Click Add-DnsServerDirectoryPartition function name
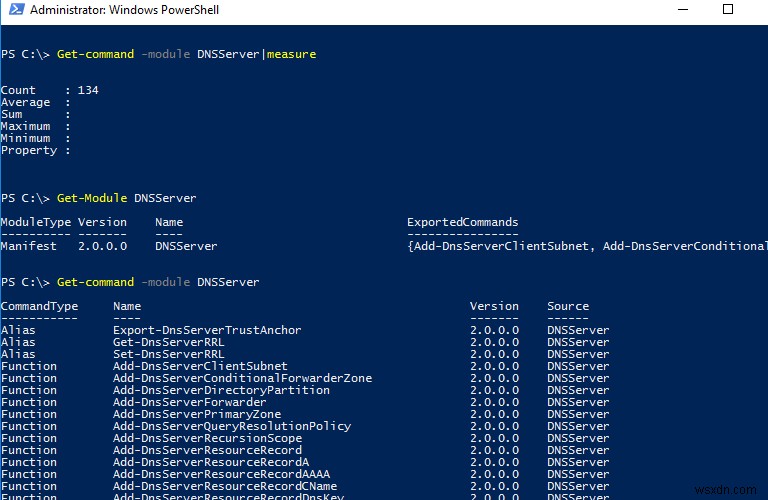The width and height of the screenshot is (768, 500). pos(221,390)
